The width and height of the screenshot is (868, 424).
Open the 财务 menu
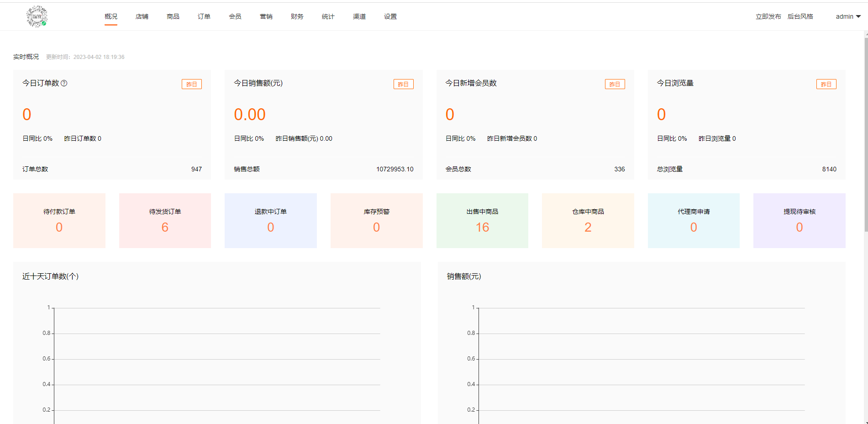(x=297, y=16)
